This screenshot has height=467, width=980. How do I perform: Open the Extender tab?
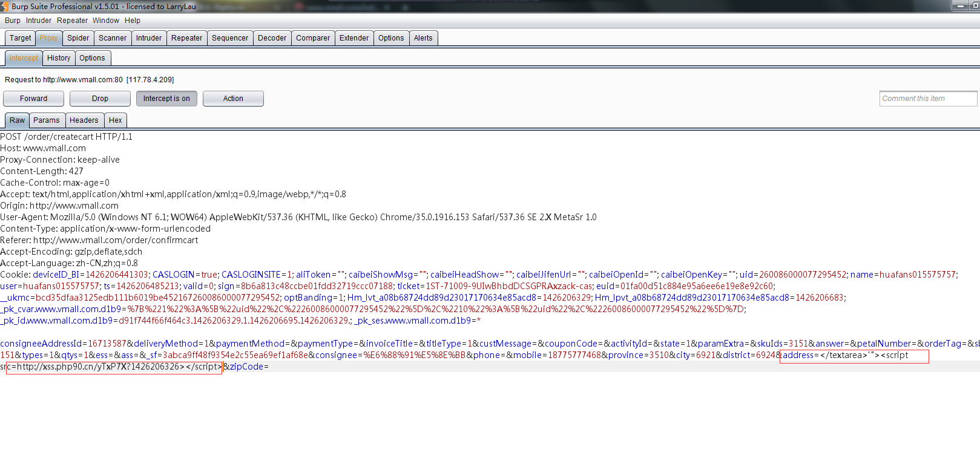tap(354, 38)
